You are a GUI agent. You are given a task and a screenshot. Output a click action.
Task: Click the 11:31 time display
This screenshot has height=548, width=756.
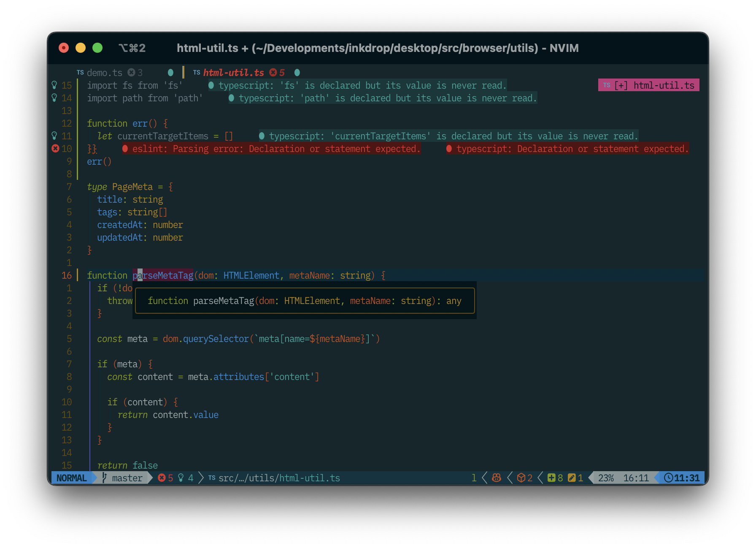(687, 478)
